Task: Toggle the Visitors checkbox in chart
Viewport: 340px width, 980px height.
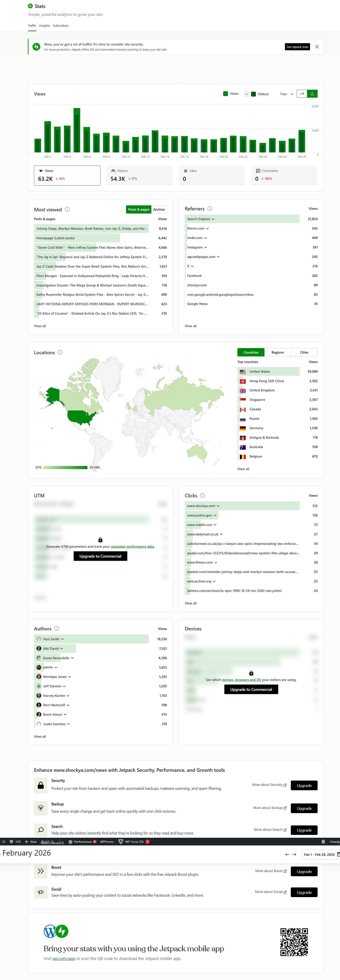Action: click(x=247, y=94)
